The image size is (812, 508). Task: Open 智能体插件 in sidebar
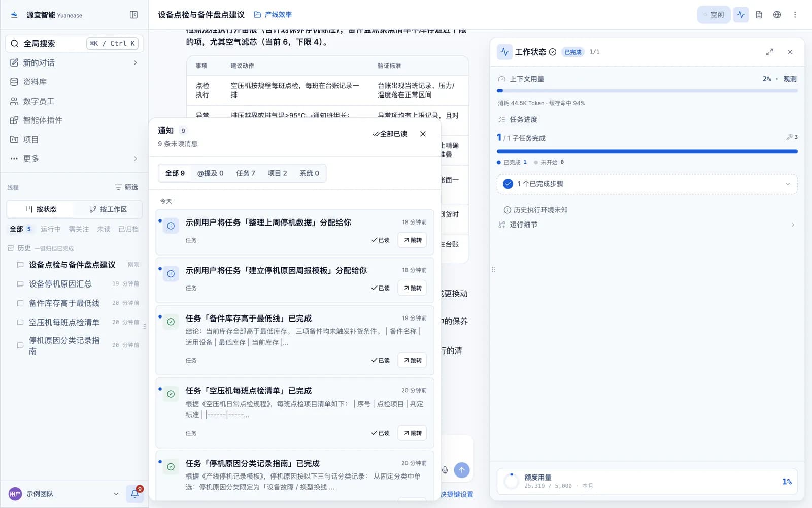click(x=75, y=120)
